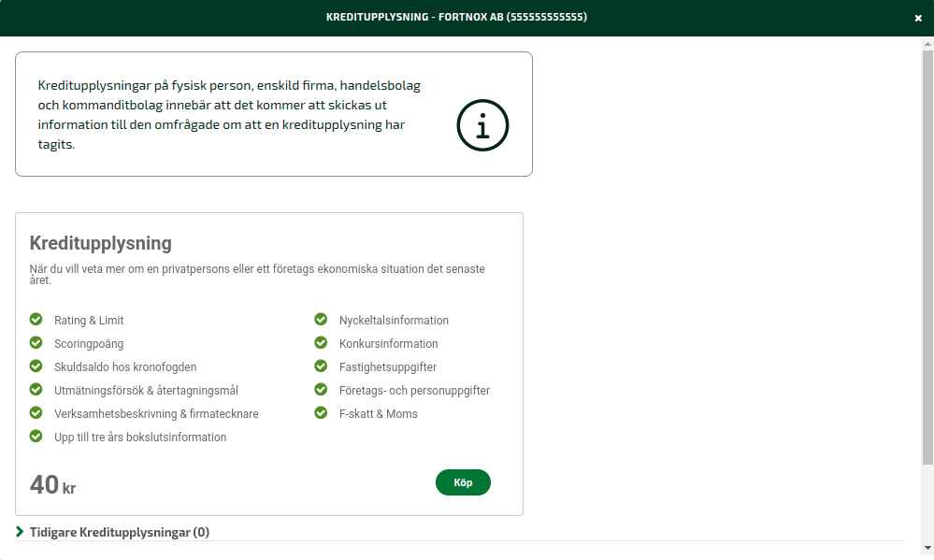
Task: Click the description starting 'När du vill veta mer'
Action: coord(257,275)
